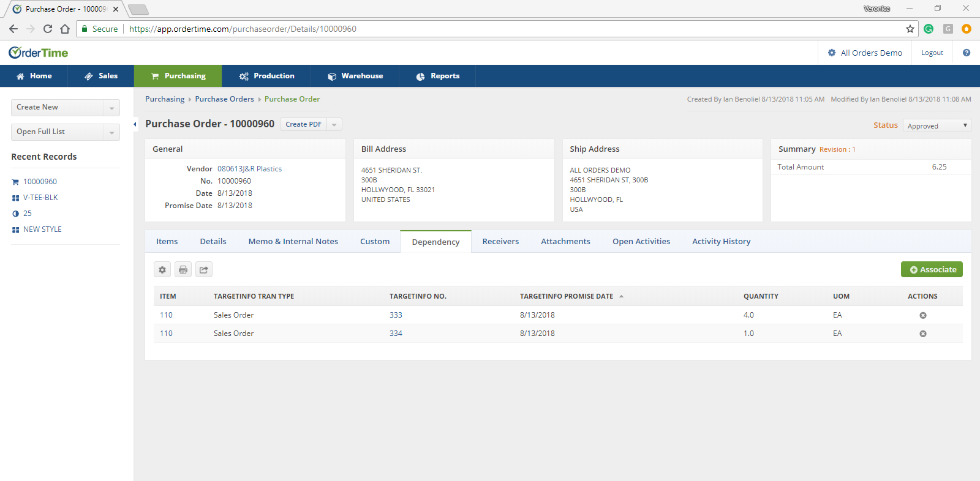The width and height of the screenshot is (980, 481).
Task: Open the Reports navigation menu
Action: point(437,76)
